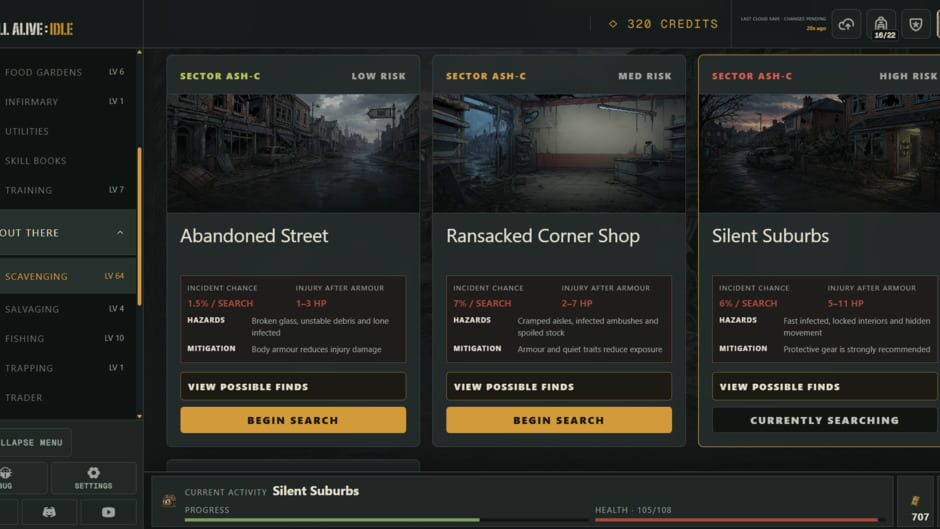Click the Silent Suburbs location image
The height and width of the screenshot is (529, 940).
pyautogui.click(x=820, y=153)
